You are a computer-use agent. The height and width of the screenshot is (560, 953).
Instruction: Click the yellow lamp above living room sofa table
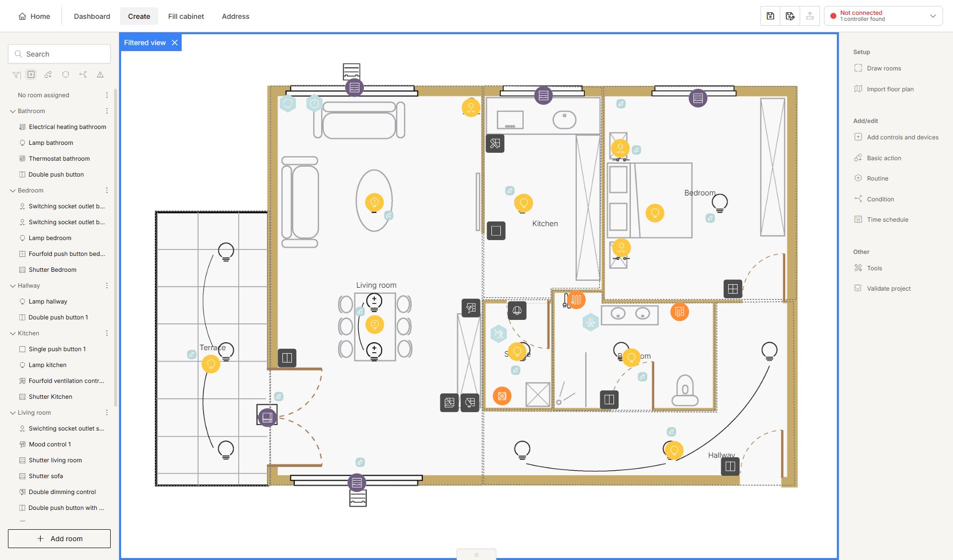tap(374, 202)
